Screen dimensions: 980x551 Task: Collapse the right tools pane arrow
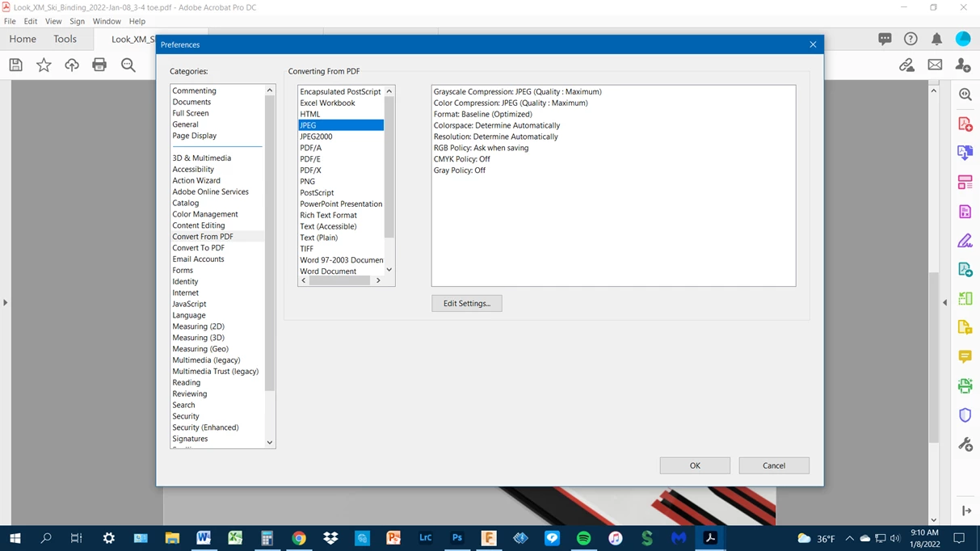pos(944,303)
